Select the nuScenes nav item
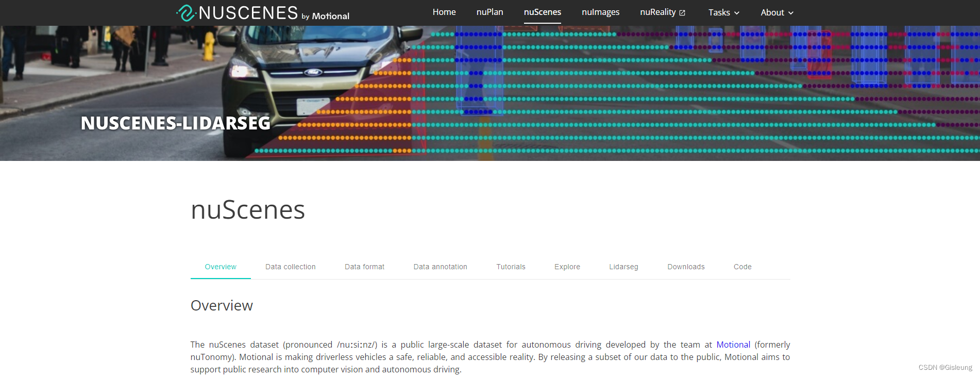The image size is (980, 376). (x=542, y=12)
